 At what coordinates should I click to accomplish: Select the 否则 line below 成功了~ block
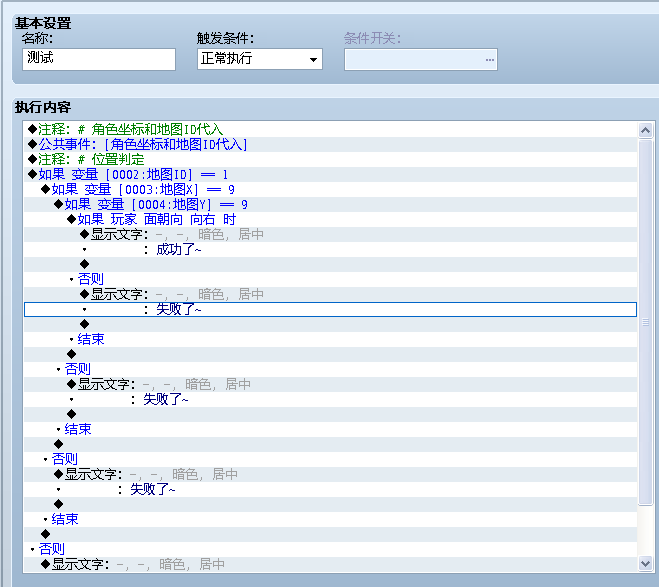tap(330, 279)
